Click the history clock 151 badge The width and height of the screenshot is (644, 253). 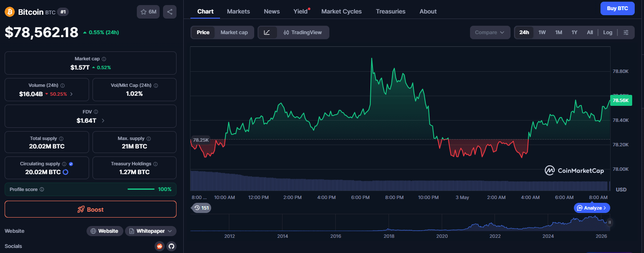pyautogui.click(x=201, y=208)
